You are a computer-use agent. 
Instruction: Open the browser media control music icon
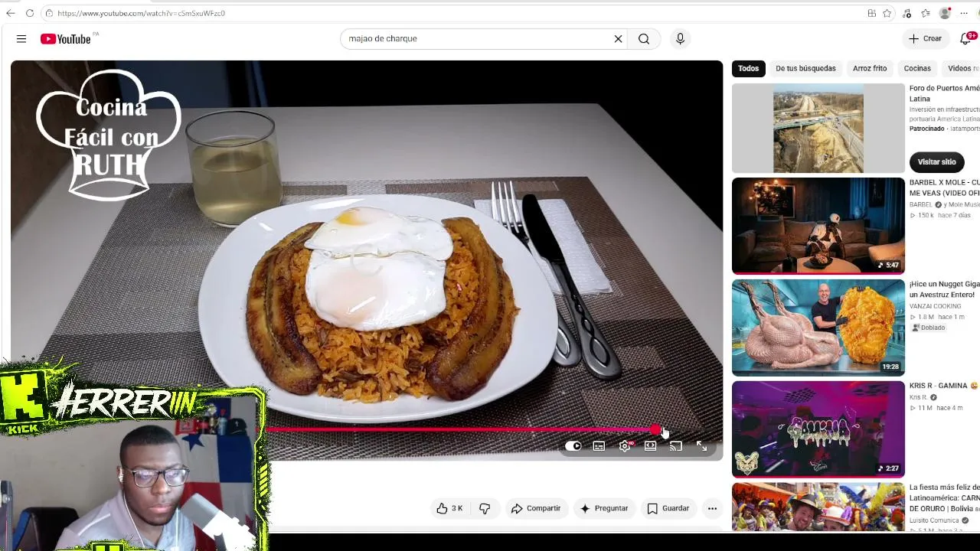click(907, 13)
